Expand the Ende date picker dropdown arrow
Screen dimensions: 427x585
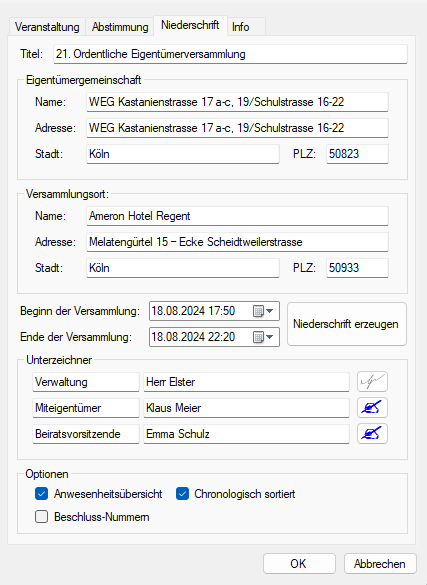[270, 337]
